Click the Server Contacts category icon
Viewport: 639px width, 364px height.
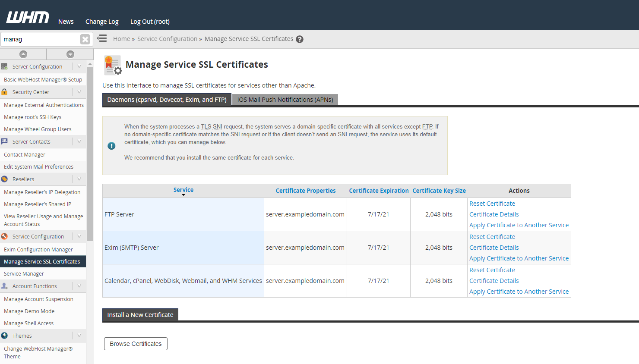pyautogui.click(x=4, y=141)
